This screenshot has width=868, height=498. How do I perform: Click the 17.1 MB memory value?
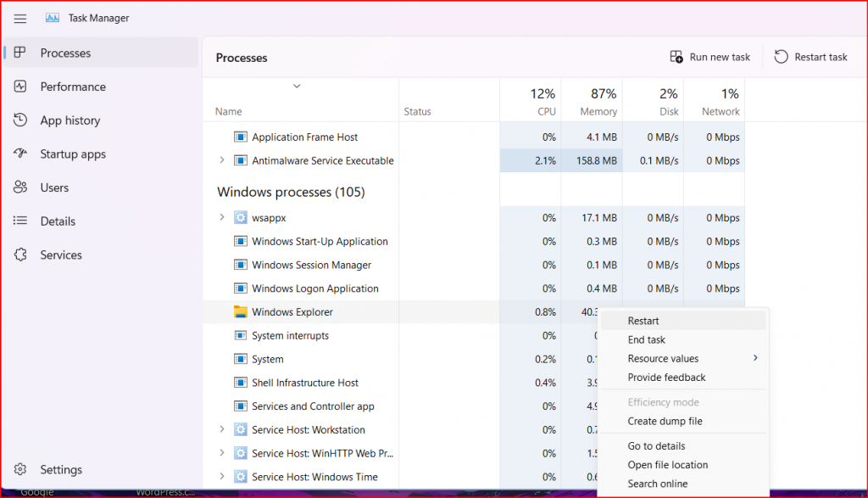[599, 218]
